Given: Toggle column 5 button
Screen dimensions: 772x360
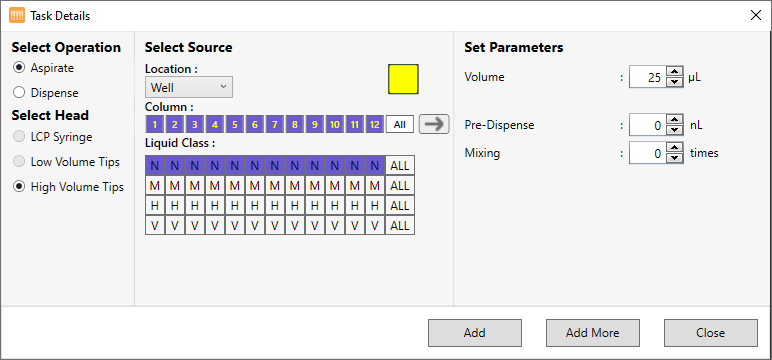Looking at the screenshot, I should pos(235,125).
